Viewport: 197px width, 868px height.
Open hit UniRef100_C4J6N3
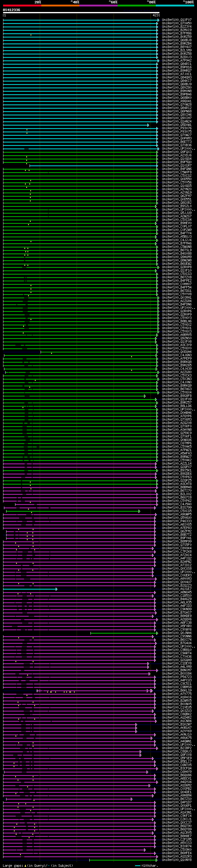coord(177,355)
